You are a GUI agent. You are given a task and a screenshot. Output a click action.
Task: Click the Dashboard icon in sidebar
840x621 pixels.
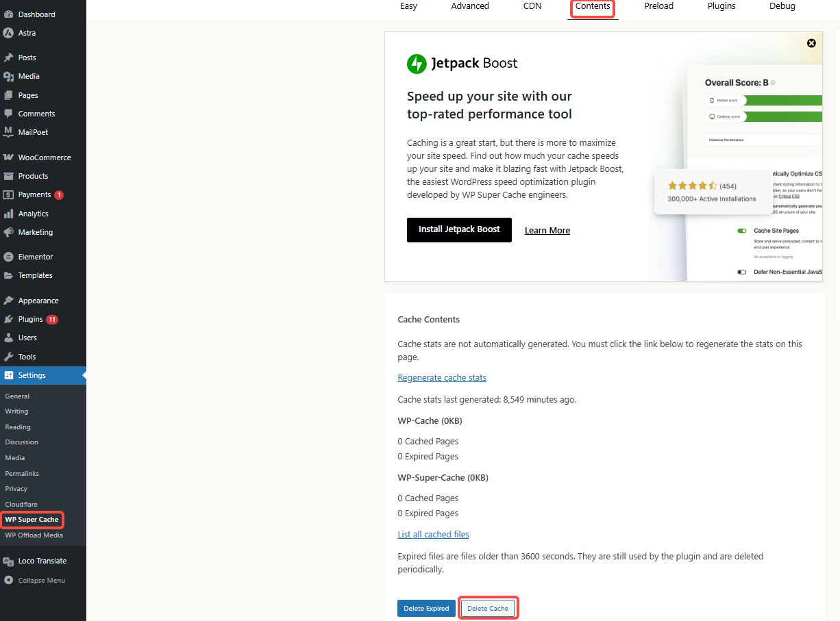[x=8, y=14]
